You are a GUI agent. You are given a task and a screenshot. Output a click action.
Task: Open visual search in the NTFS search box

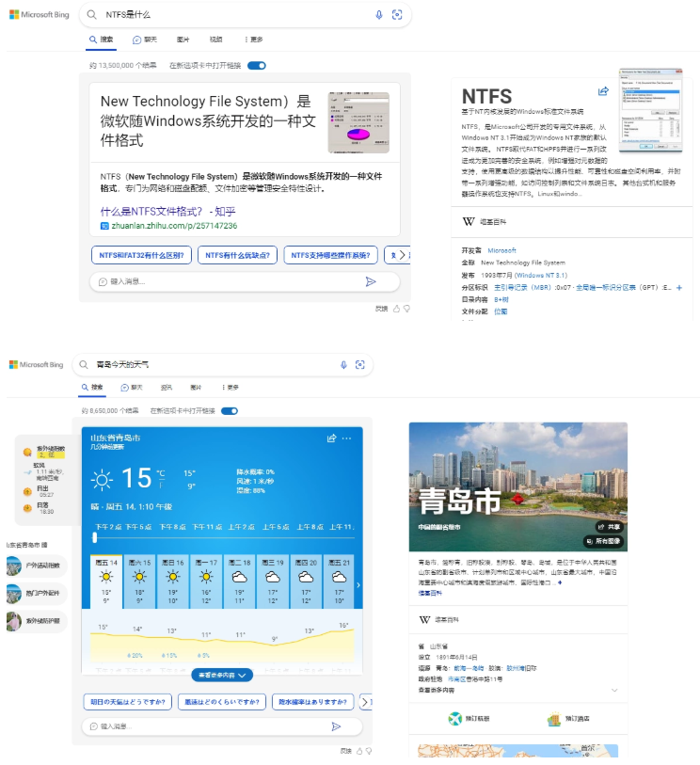click(x=397, y=15)
